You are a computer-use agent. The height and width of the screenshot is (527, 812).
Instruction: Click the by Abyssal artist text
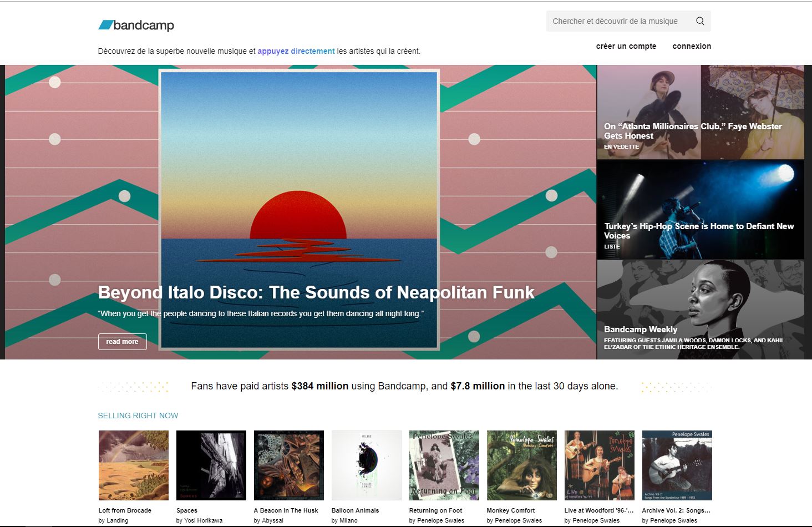point(268,520)
